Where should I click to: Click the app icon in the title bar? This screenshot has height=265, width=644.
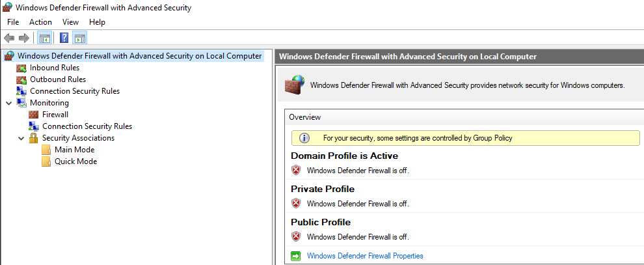click(x=7, y=7)
